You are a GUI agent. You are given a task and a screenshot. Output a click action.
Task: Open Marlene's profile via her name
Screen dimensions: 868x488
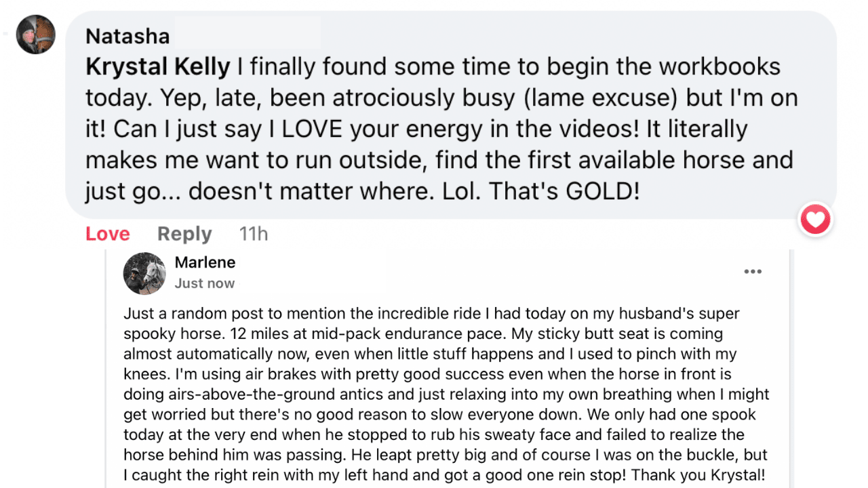(205, 262)
